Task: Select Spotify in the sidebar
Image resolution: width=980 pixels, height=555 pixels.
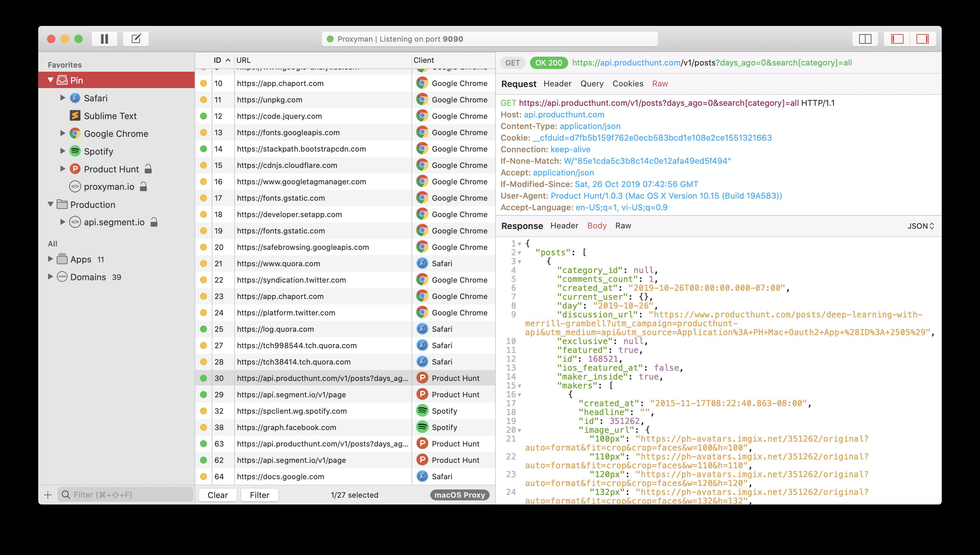Action: click(x=98, y=151)
